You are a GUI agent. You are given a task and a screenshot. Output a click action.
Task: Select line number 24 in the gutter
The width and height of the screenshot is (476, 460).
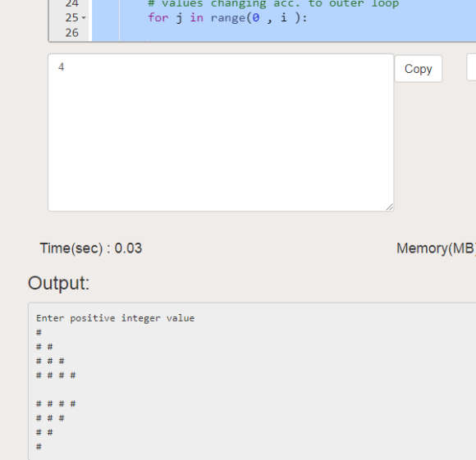[72, 4]
